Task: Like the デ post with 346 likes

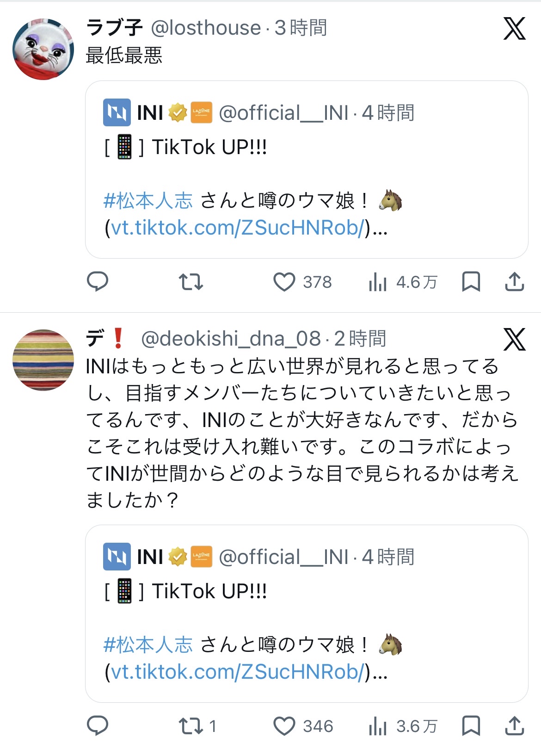Action: (x=284, y=726)
